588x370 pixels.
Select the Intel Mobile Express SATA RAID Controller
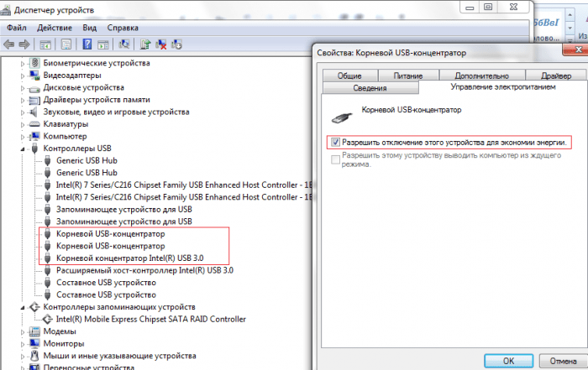[x=151, y=319]
